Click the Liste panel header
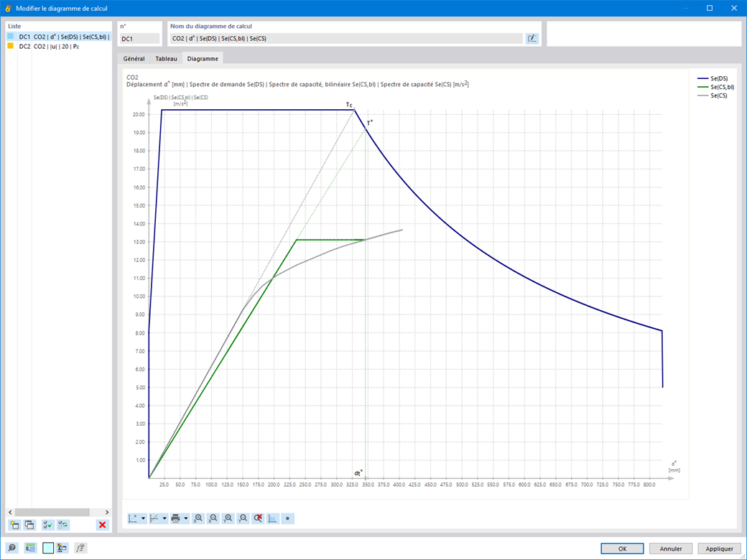The height and width of the screenshot is (560, 747). (x=14, y=26)
